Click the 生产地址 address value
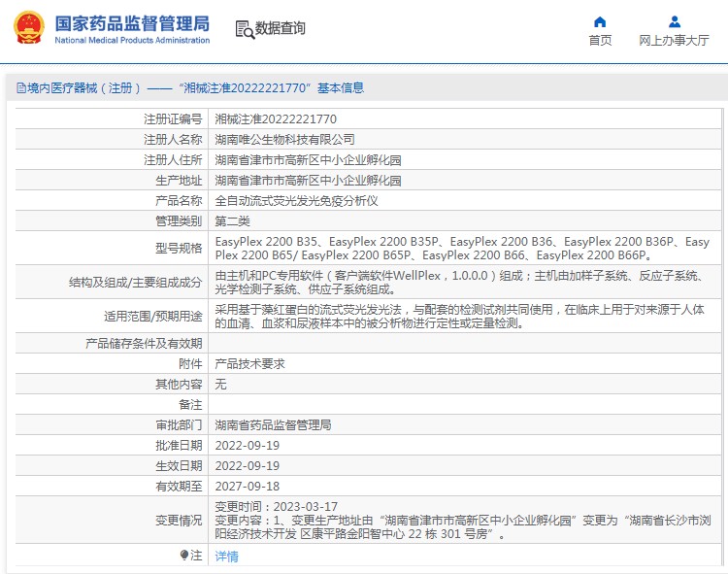This screenshot has height=574, width=728. [x=308, y=181]
